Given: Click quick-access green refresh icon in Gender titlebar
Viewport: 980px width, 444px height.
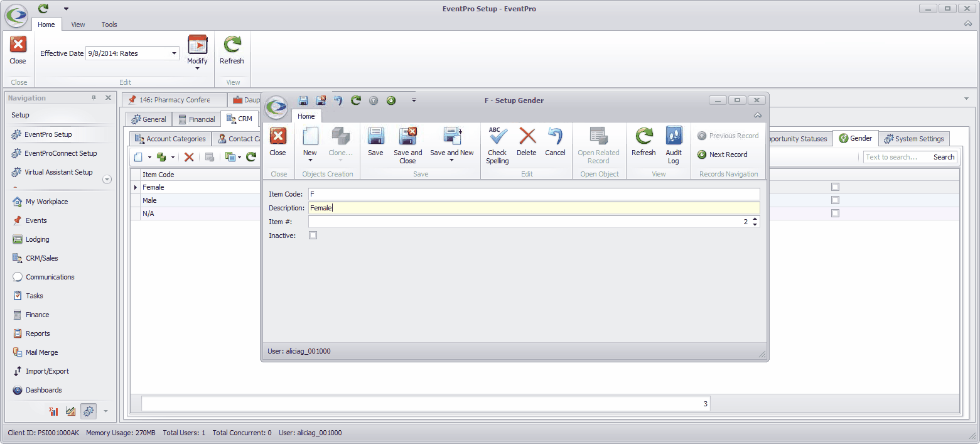Looking at the screenshot, I should click(x=356, y=100).
